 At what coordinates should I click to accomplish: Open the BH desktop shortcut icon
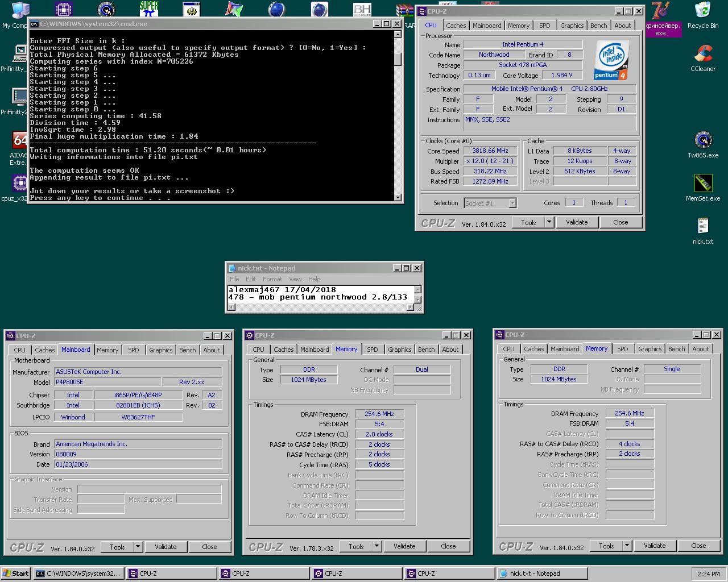[x=362, y=9]
